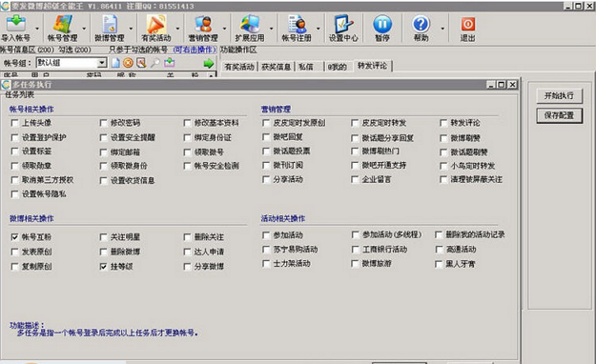Click the 退出 exit icon
The height and width of the screenshot is (364, 596).
[468, 24]
